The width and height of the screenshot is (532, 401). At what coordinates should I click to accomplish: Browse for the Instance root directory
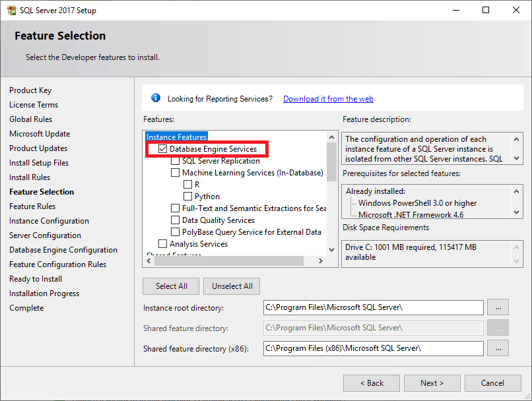[x=498, y=307]
